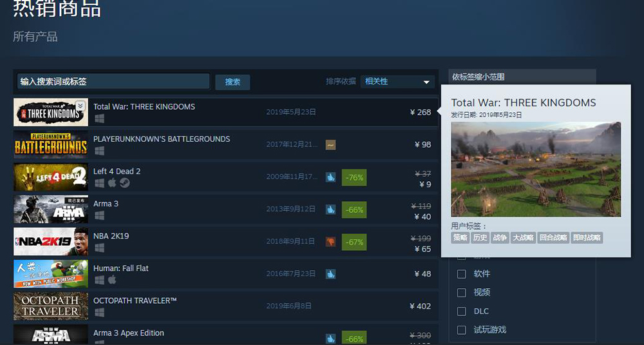This screenshot has width=644, height=345.
Task: Click thumbs-up review icon for Human: Fall Flat
Action: coord(330,274)
